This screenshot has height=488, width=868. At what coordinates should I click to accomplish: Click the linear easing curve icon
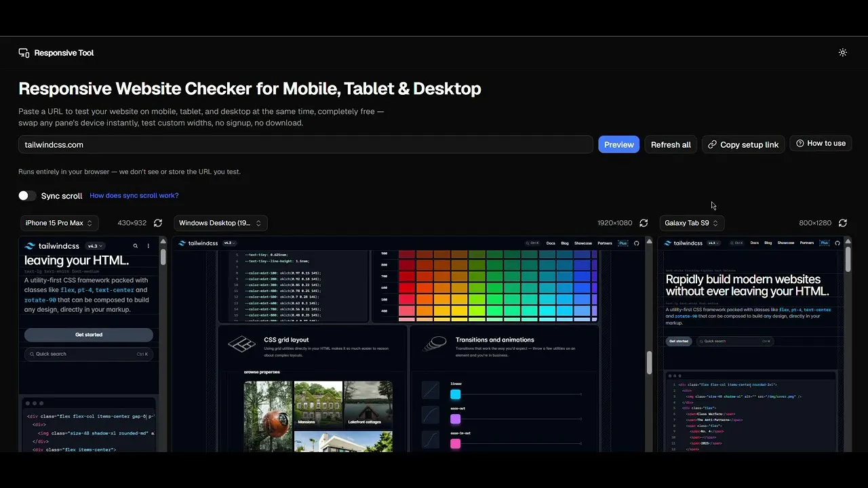tap(431, 390)
